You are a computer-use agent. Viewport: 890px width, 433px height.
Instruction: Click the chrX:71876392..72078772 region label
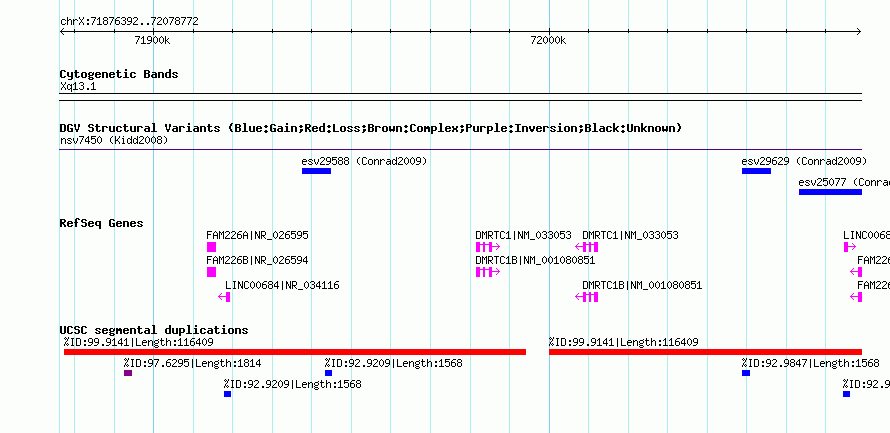(x=129, y=22)
